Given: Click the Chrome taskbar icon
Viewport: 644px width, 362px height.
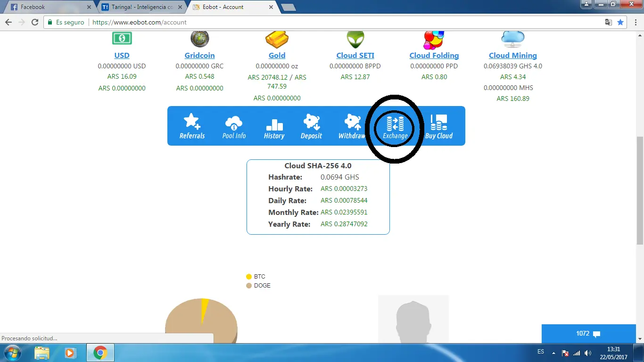Looking at the screenshot, I should tap(99, 353).
